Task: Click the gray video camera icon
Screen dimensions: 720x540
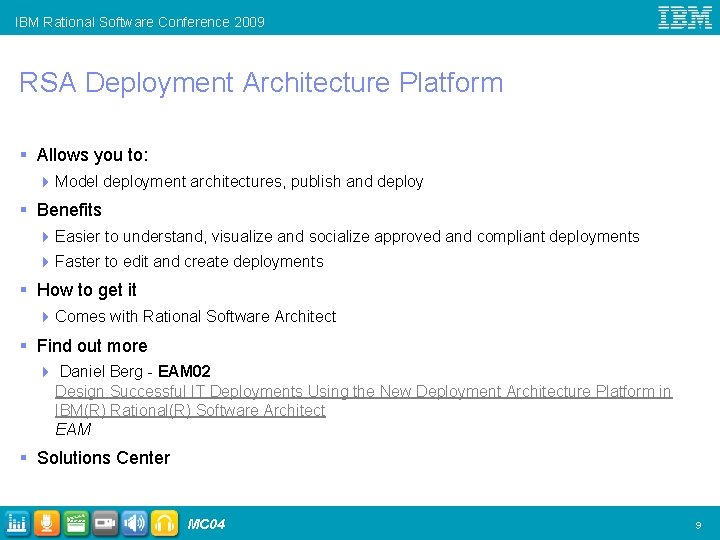Action: pos(105,523)
